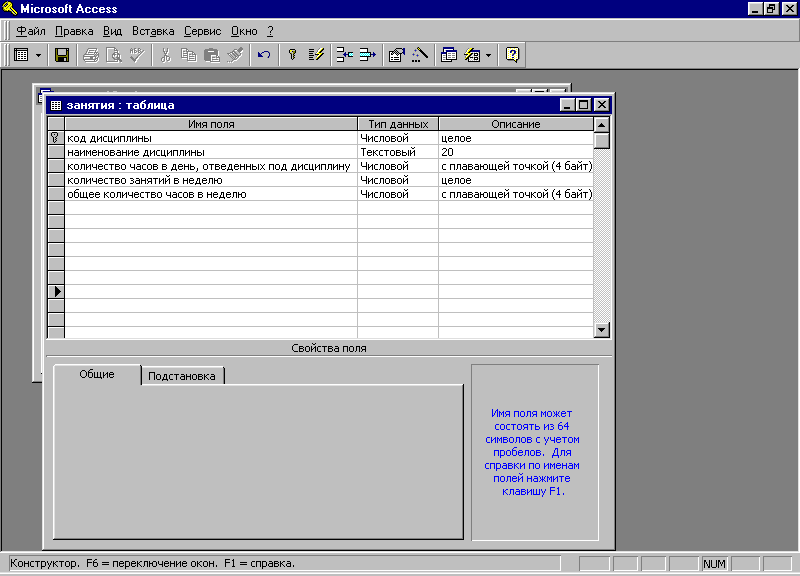Click the Paste clipboard icon
Image resolution: width=800 pixels, height=576 pixels.
(211, 55)
